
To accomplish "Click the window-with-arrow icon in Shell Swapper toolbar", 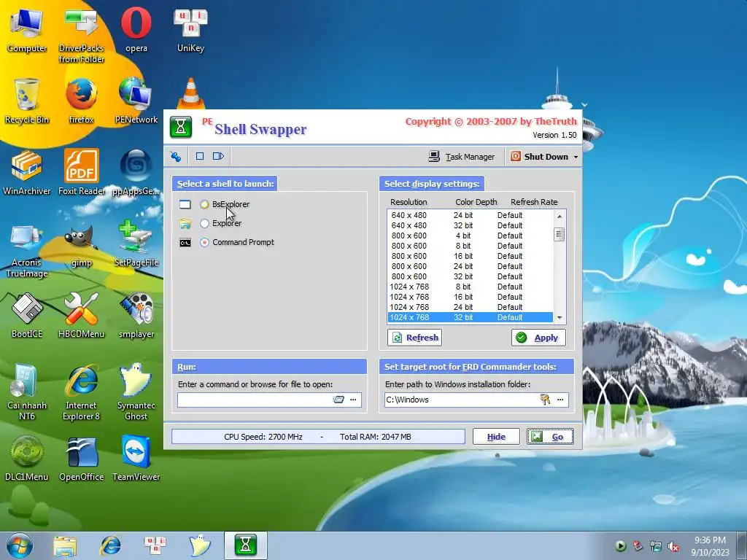I will (218, 156).
